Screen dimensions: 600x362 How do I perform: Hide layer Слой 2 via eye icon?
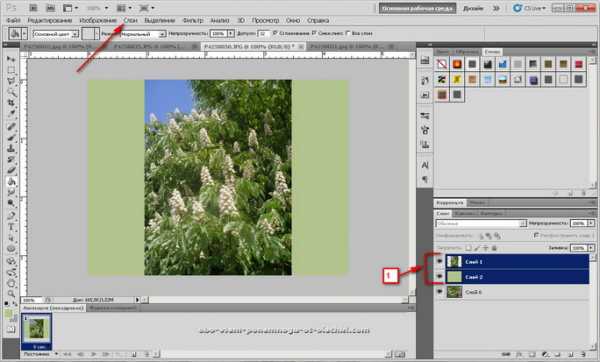[439, 276]
